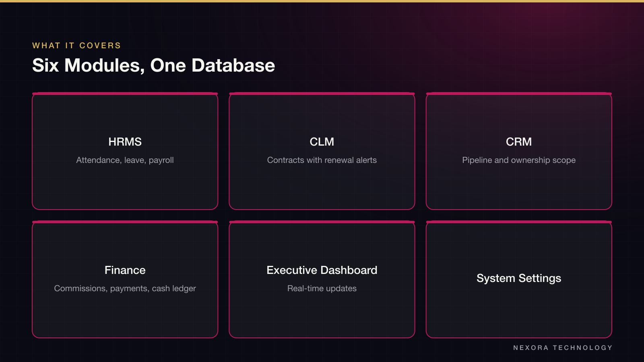Click the 'WHAT IT COVERS' label
Image resolution: width=644 pixels, height=362 pixels.
(x=76, y=45)
